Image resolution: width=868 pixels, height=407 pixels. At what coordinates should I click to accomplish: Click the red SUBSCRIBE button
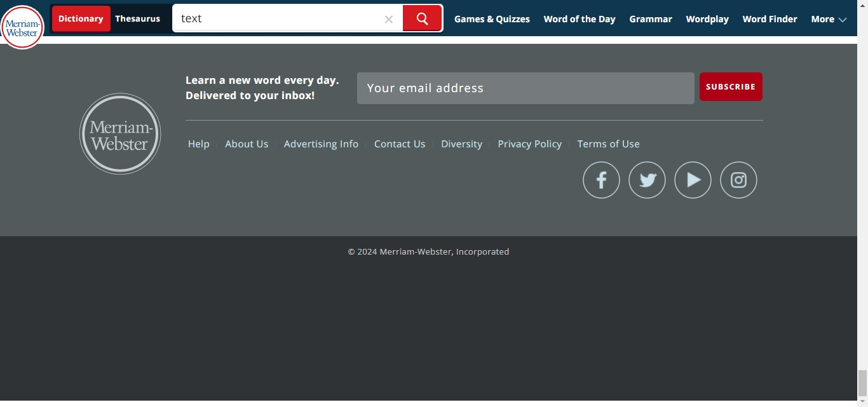tap(731, 87)
